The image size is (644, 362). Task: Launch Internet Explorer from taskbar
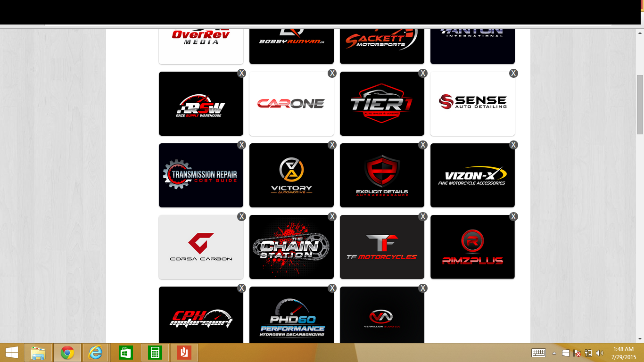pyautogui.click(x=96, y=353)
